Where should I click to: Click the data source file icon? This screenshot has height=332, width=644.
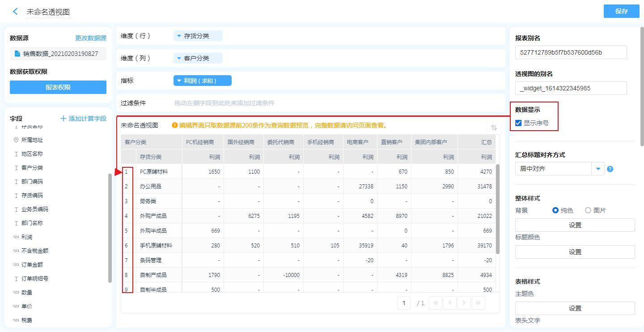pos(17,54)
